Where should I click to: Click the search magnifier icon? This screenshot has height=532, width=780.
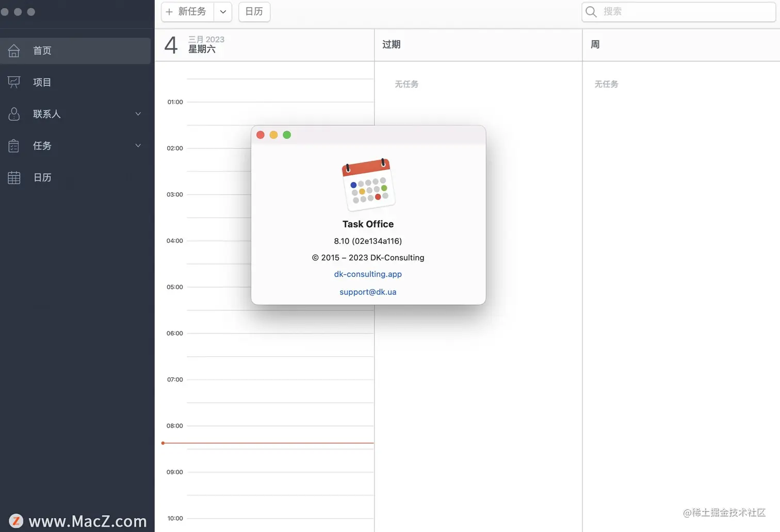pos(591,12)
